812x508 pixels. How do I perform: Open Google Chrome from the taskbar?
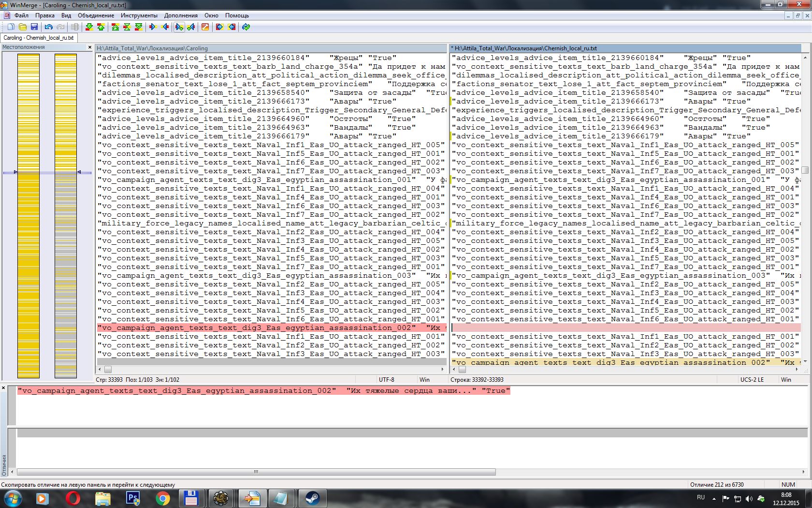(x=163, y=498)
